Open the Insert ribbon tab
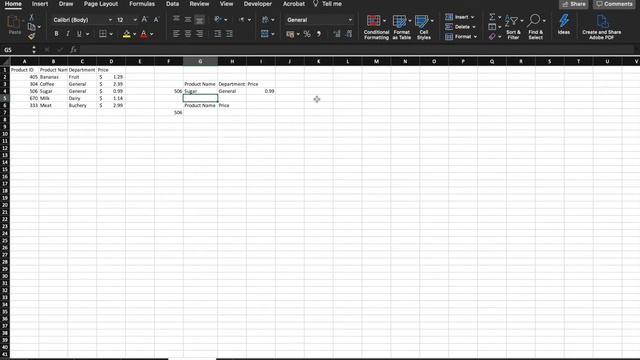The height and width of the screenshot is (360, 640). pos(40,4)
